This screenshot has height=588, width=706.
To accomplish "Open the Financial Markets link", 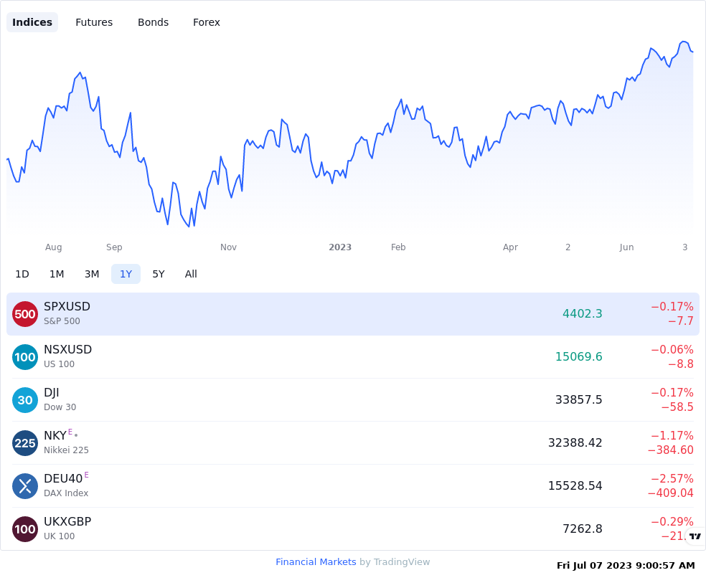I will 316,562.
